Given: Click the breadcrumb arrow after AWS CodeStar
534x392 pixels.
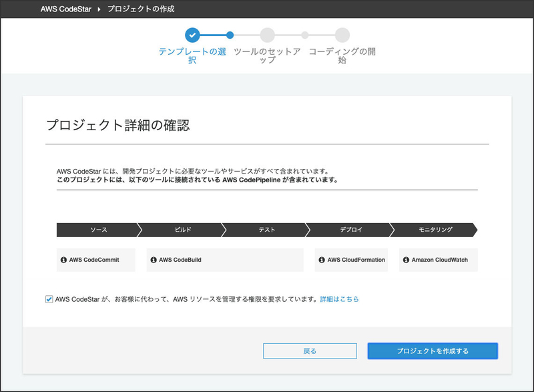Looking at the screenshot, I should click(99, 9).
